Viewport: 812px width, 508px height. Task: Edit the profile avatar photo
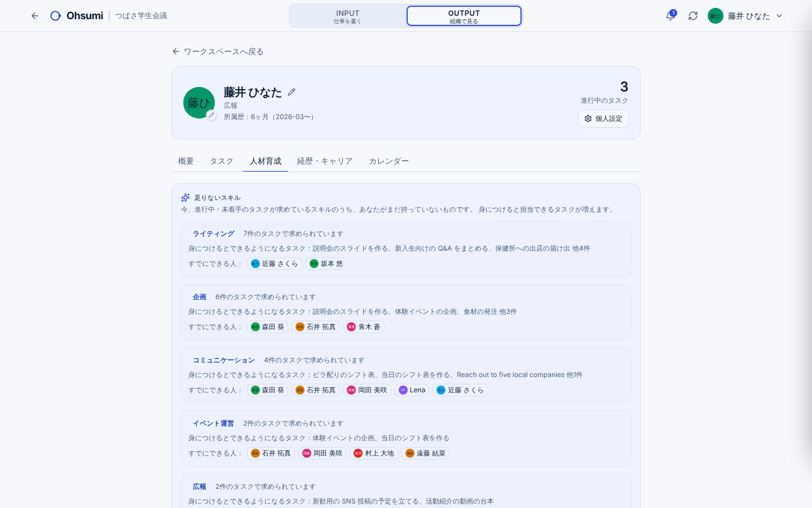point(211,115)
